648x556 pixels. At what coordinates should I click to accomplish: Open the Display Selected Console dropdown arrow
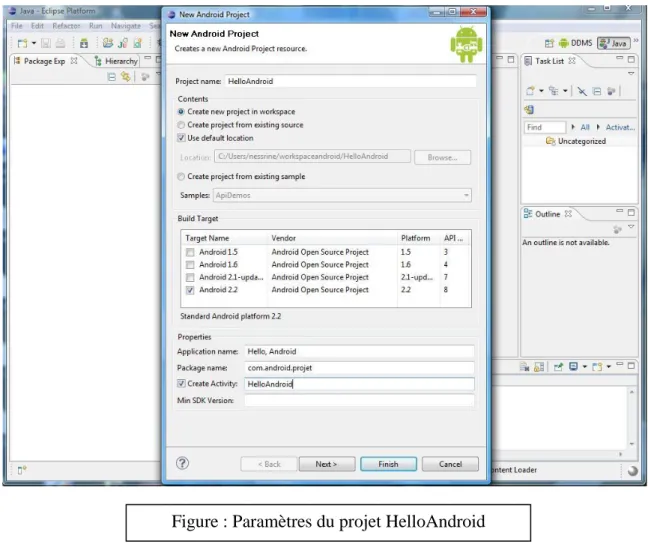584,366
